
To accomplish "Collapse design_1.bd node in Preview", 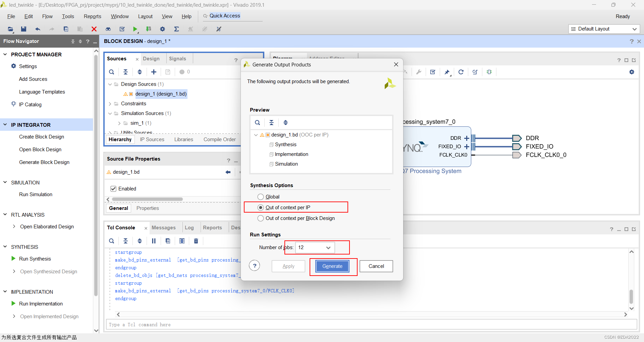I will (256, 135).
